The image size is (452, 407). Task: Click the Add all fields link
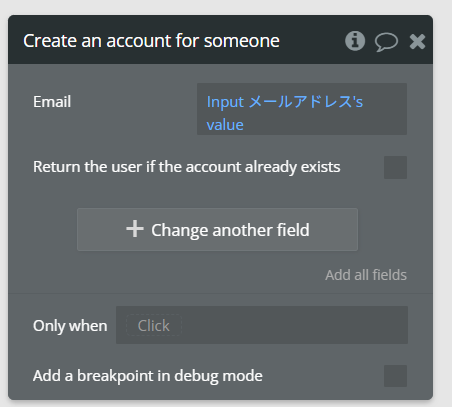[x=366, y=275]
